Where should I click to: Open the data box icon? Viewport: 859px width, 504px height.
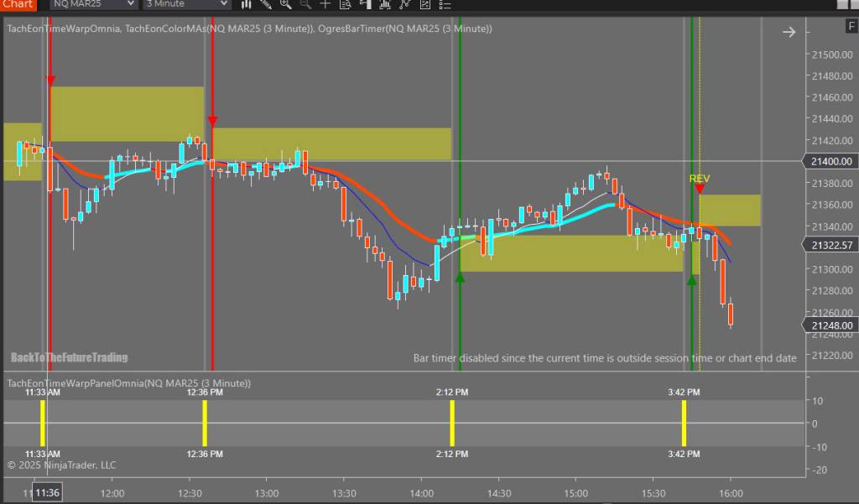click(x=346, y=4)
